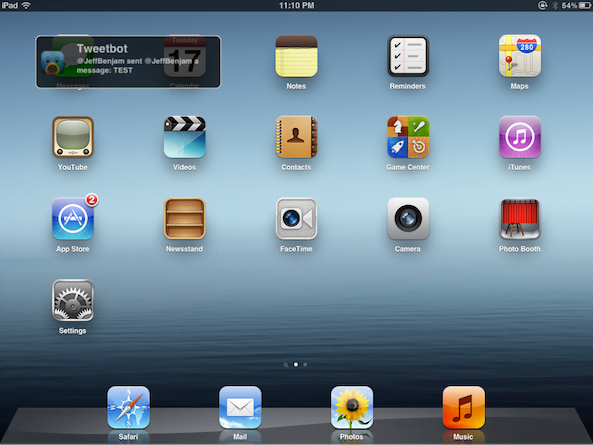
Task: Tap the Spotlight search page indicator
Action: pyautogui.click(x=286, y=365)
